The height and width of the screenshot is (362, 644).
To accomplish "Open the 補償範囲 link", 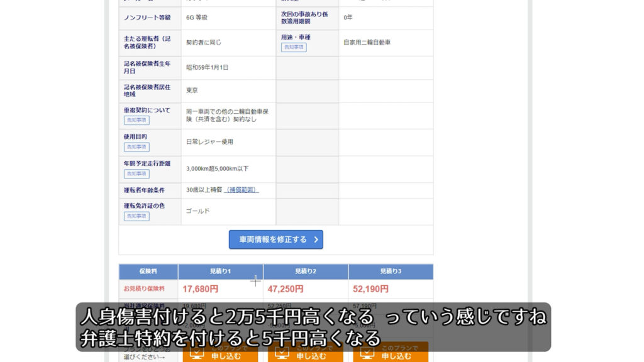I will [x=242, y=190].
